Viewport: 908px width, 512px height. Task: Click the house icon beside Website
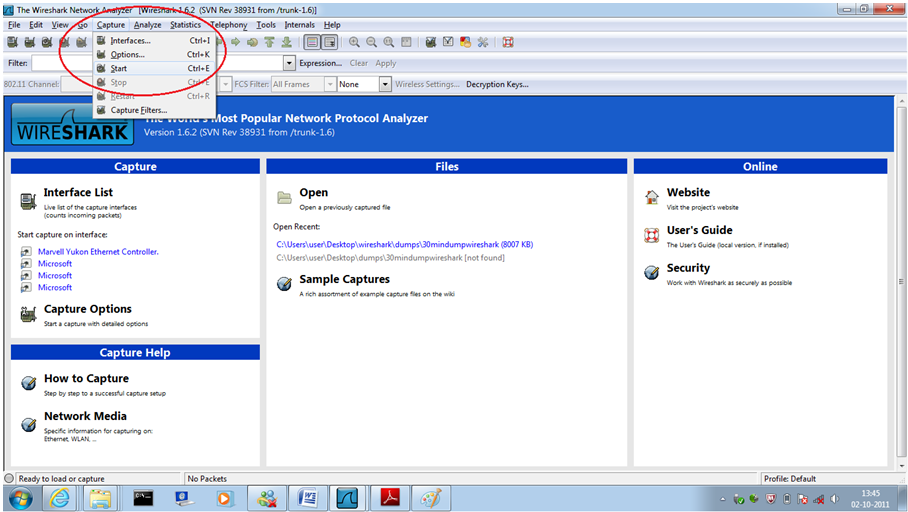tap(651, 197)
